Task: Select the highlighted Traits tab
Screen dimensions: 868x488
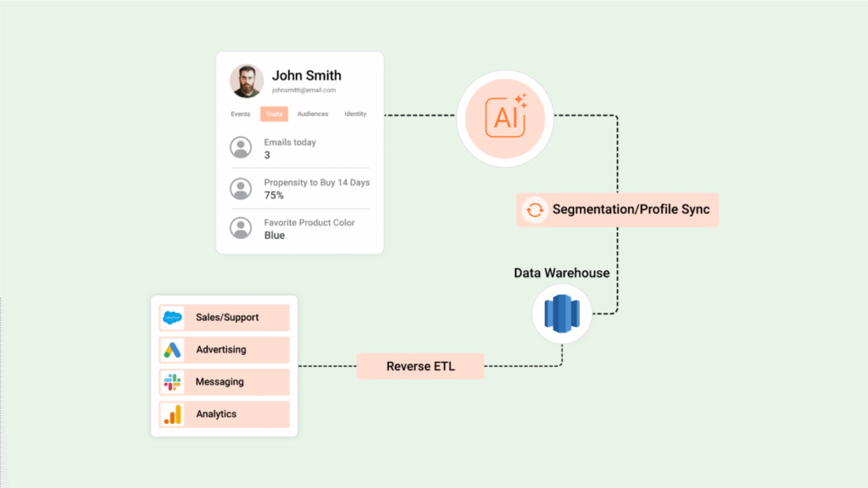Action: point(274,114)
